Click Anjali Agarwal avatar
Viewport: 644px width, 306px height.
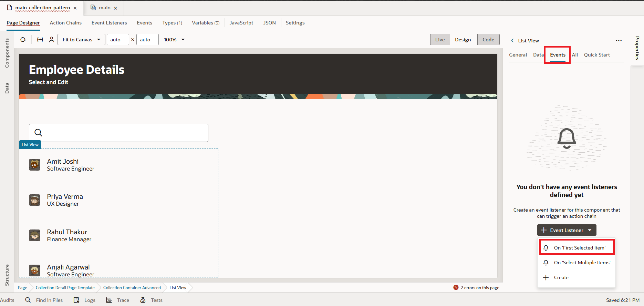click(34, 271)
